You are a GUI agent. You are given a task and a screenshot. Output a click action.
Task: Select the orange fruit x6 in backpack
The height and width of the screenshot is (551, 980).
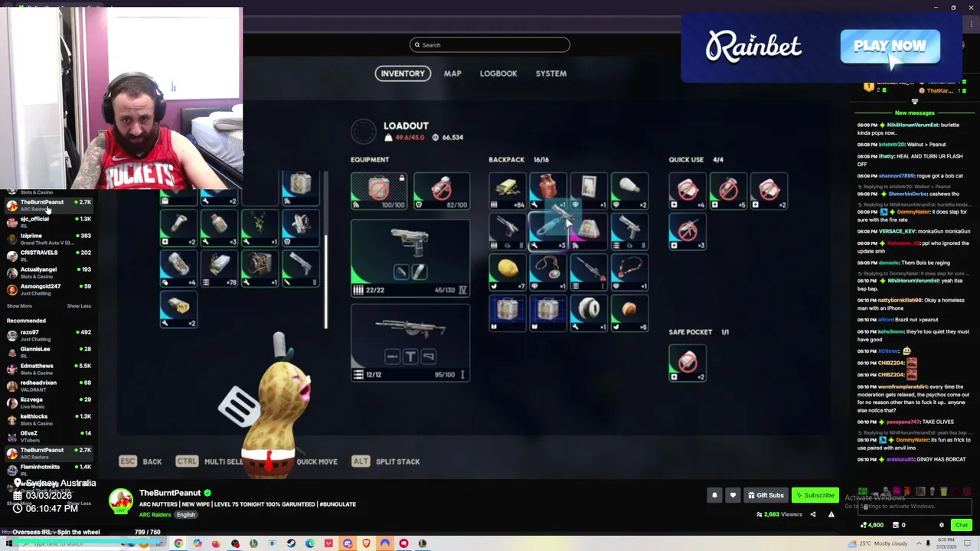coord(629,312)
